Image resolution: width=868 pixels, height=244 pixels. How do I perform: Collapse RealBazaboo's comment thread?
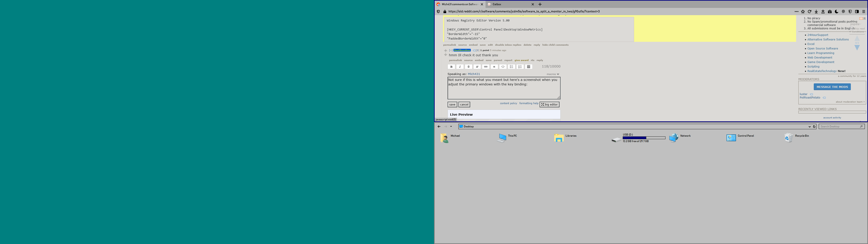point(451,50)
